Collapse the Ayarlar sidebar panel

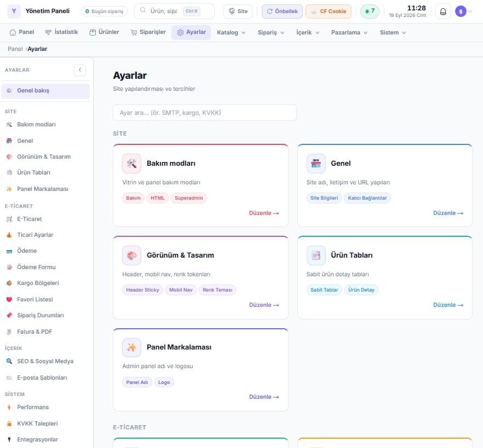pos(80,70)
